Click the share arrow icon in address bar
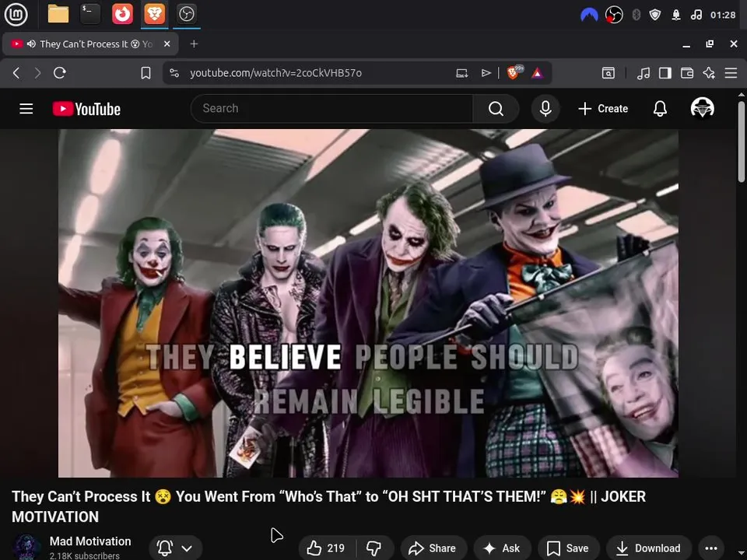 [x=486, y=73]
